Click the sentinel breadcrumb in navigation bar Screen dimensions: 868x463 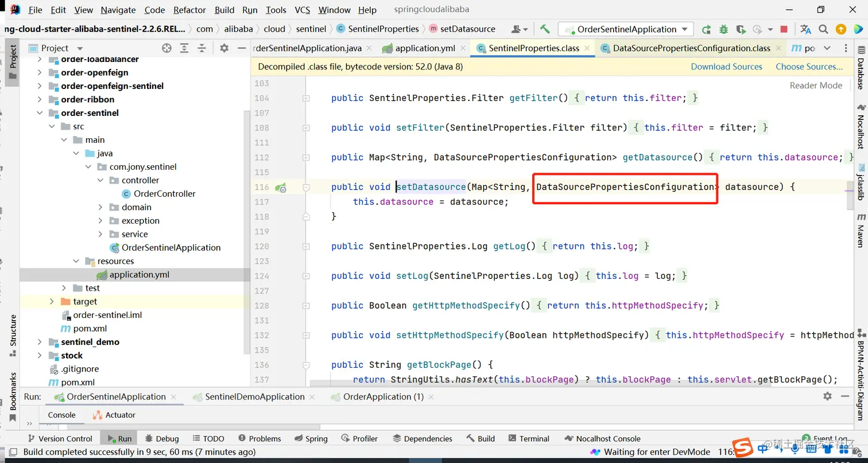311,29
